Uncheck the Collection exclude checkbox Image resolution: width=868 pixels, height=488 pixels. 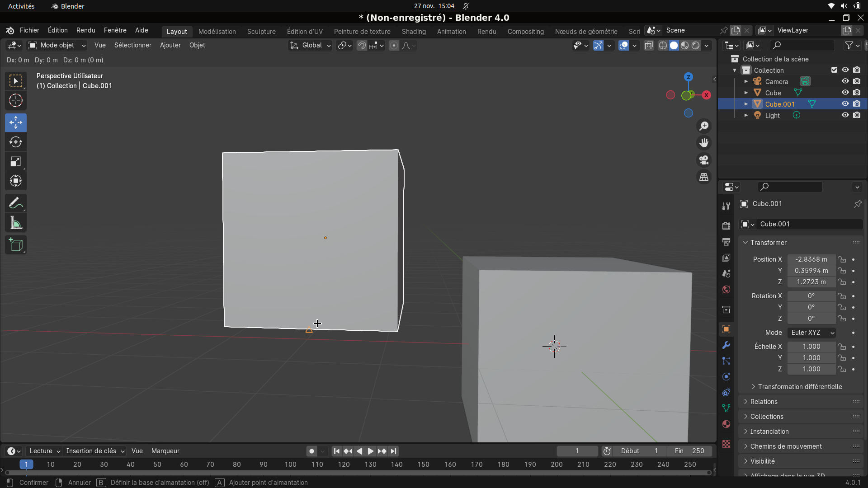pos(834,70)
